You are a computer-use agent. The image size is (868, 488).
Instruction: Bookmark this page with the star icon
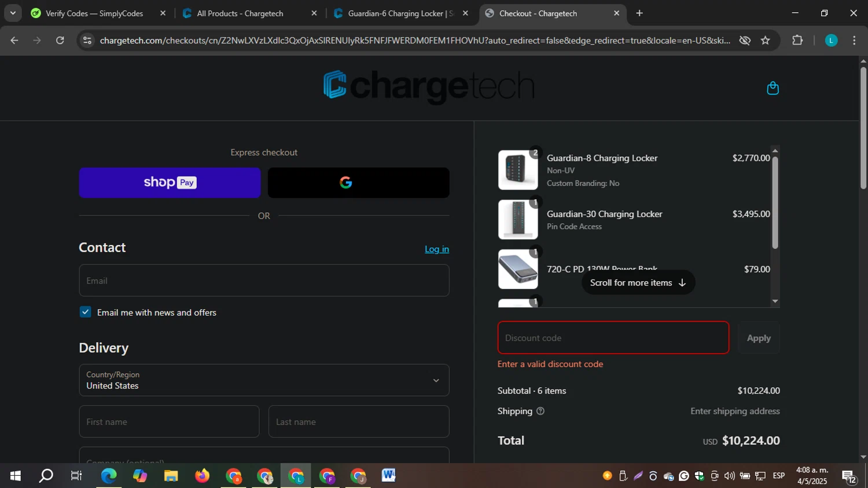766,40
